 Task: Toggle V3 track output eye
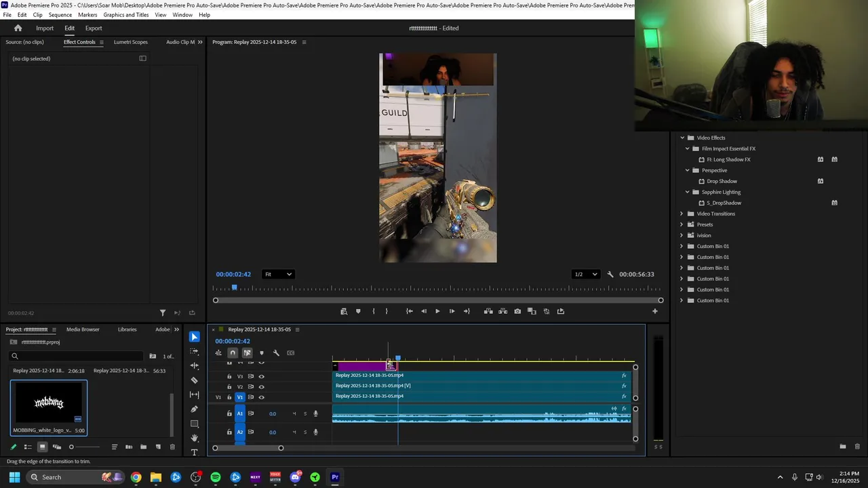[261, 376]
